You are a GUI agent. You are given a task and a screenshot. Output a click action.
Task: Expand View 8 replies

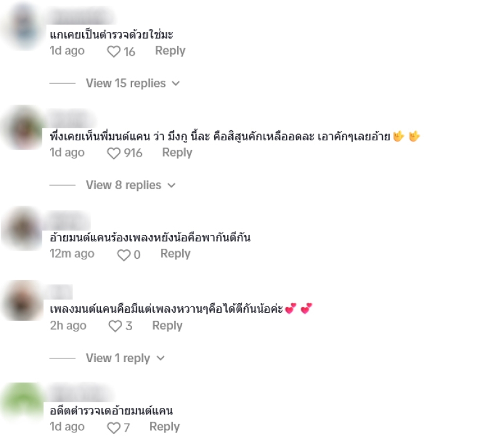click(x=131, y=185)
